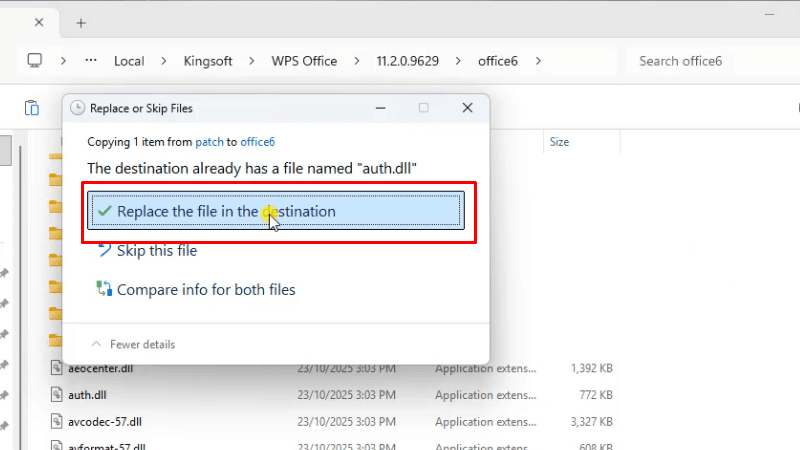The image size is (800, 450).
Task: Click the auth.dll file icon in list
Action: pyautogui.click(x=58, y=394)
